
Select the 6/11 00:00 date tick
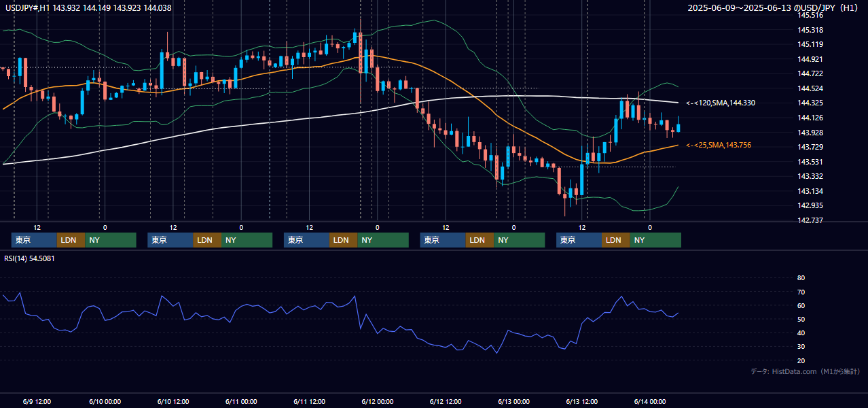click(x=241, y=401)
